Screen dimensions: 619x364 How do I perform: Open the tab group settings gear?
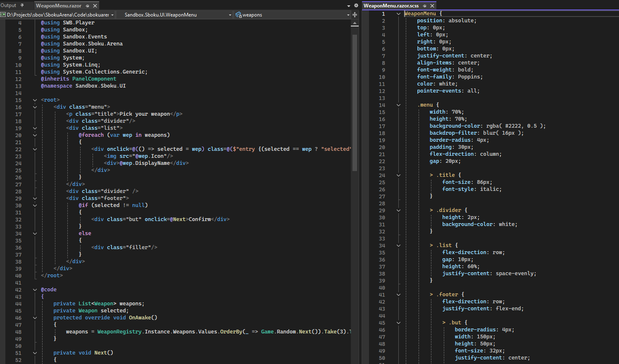tap(356, 6)
